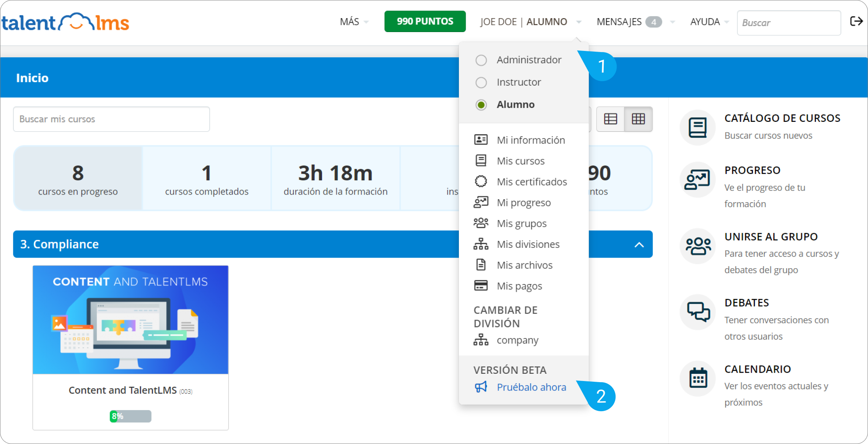This screenshot has width=868, height=444.
Task: Click the Mi progreso chart icon
Action: pyautogui.click(x=481, y=203)
